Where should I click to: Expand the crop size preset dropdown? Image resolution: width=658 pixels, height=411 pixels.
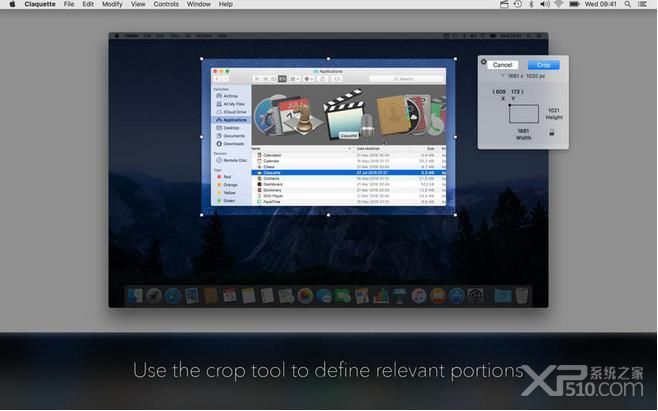click(x=503, y=76)
